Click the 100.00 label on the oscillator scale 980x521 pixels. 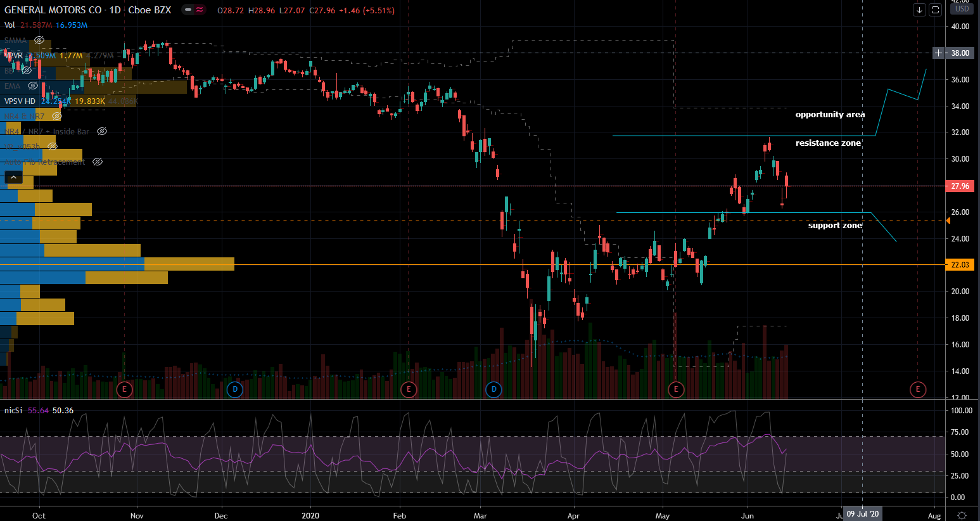[x=962, y=411]
